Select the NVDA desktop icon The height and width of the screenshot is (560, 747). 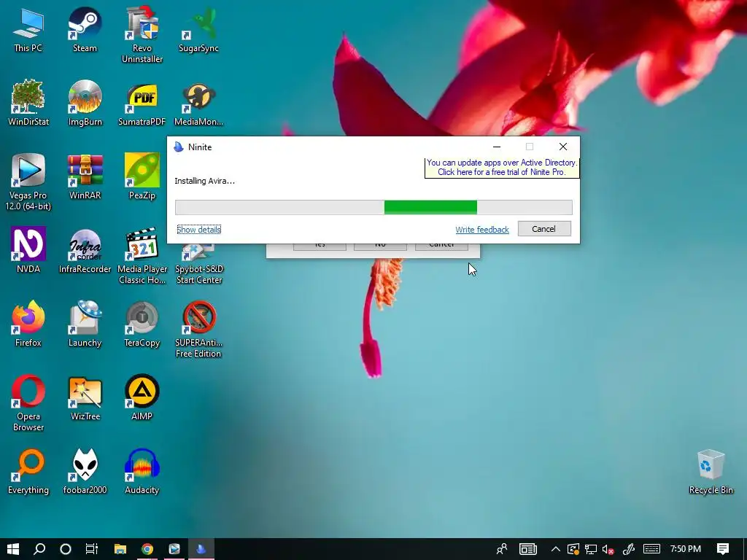[28, 251]
